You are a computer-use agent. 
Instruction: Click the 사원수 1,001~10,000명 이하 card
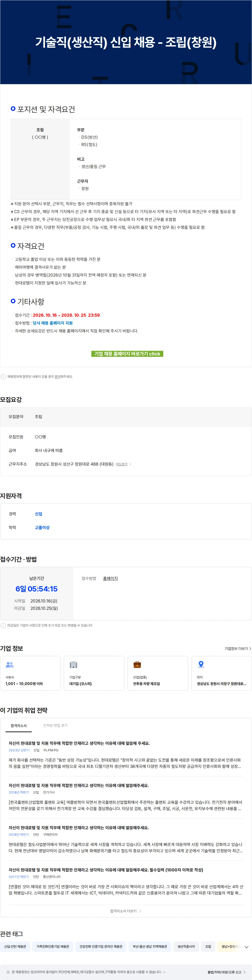(30, 673)
